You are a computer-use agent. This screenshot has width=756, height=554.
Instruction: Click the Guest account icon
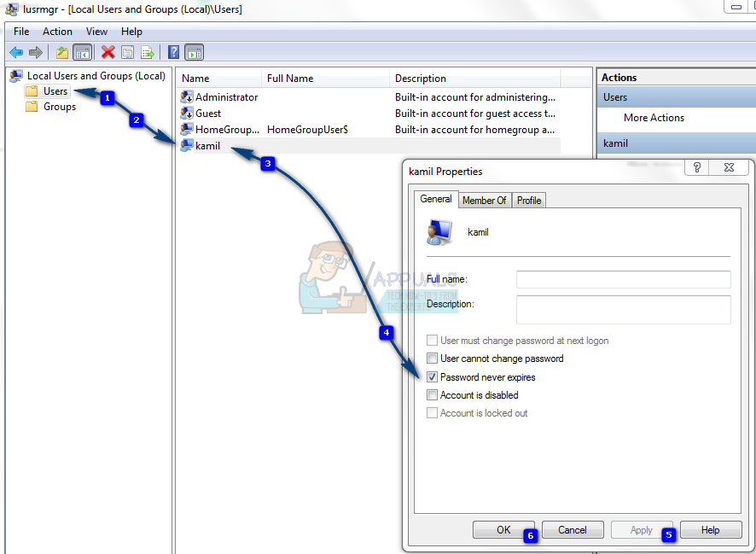tap(187, 114)
